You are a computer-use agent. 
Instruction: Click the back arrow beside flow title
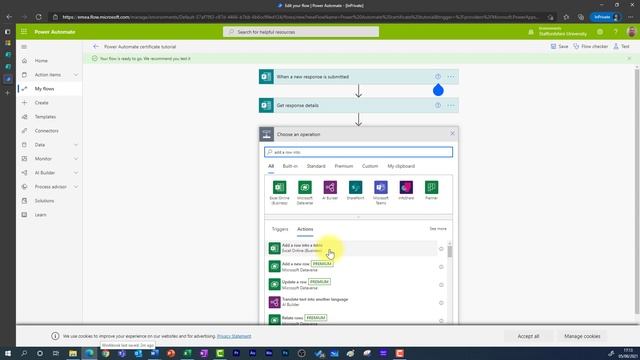click(96, 47)
